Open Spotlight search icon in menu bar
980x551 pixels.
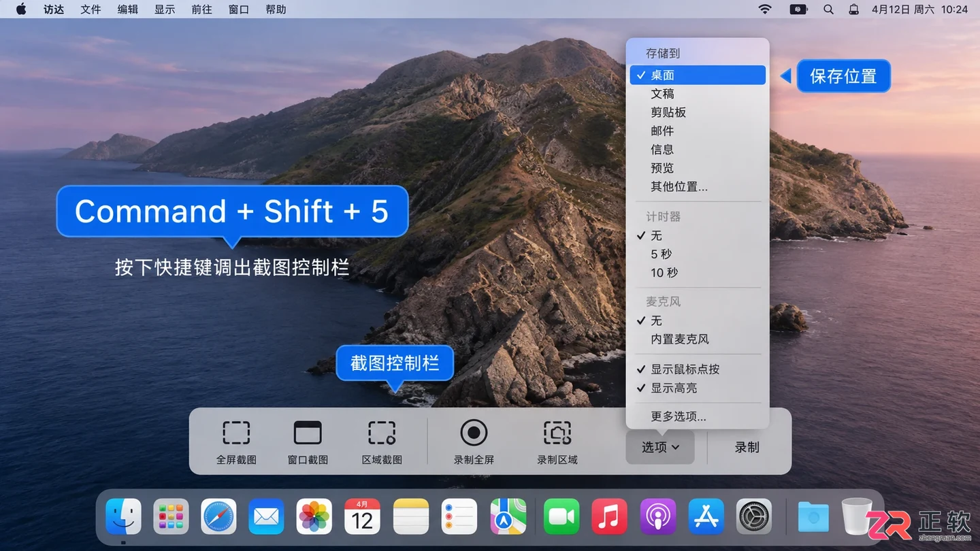click(x=828, y=10)
